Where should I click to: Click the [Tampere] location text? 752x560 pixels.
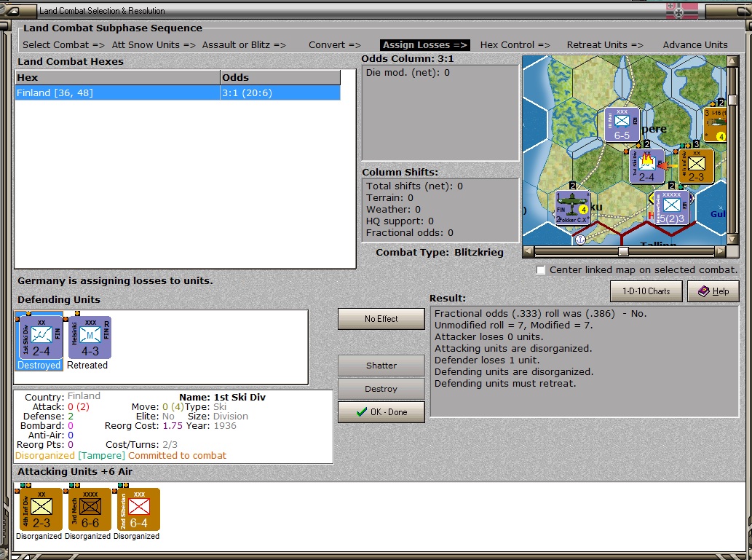tap(101, 455)
